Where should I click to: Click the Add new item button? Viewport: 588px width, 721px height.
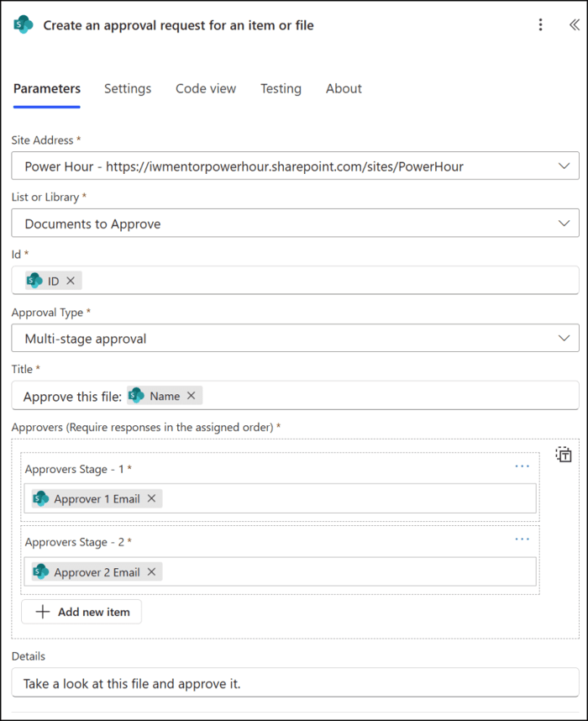point(81,612)
